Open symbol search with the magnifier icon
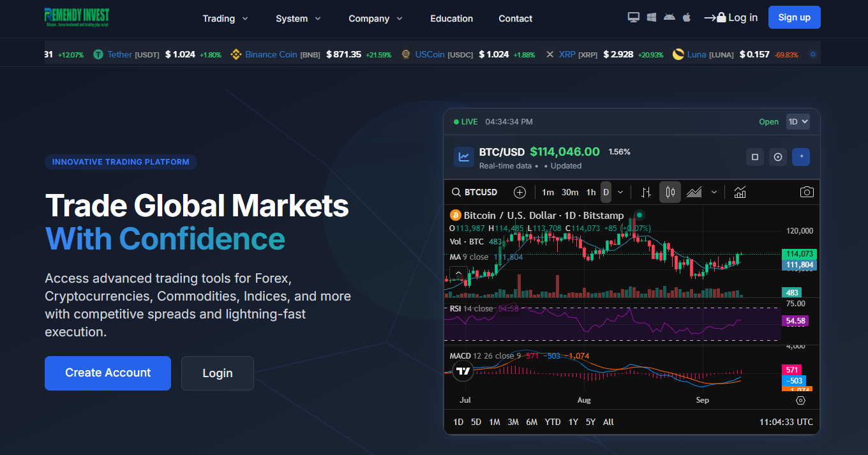868x455 pixels. [x=456, y=192]
